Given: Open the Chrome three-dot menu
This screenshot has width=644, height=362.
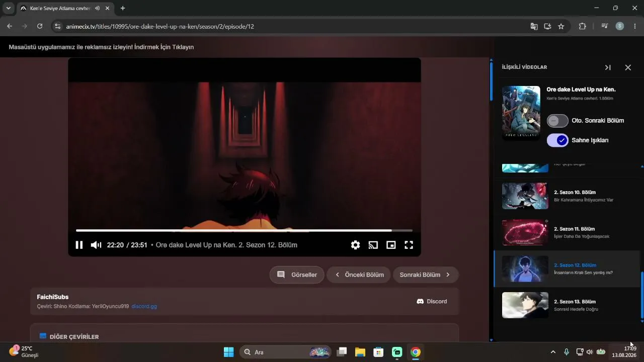Looking at the screenshot, I should point(635,26).
